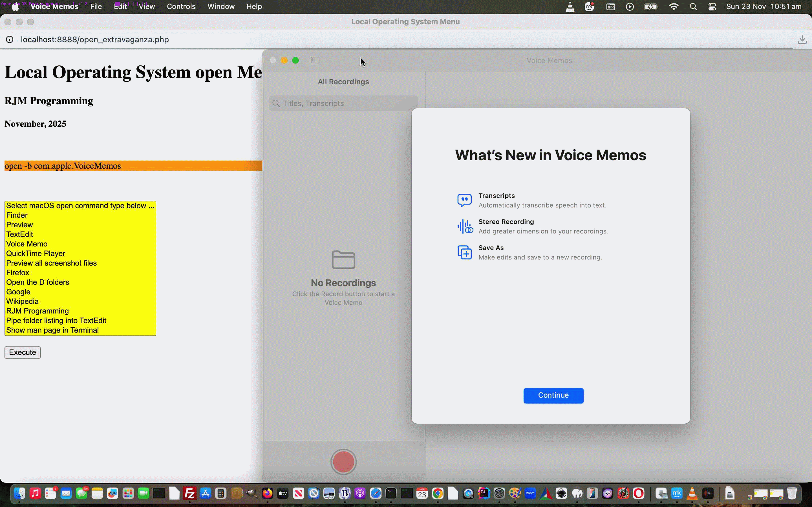Click the download icon in the browser toolbar
The height and width of the screenshot is (507, 812).
pos(803,39)
